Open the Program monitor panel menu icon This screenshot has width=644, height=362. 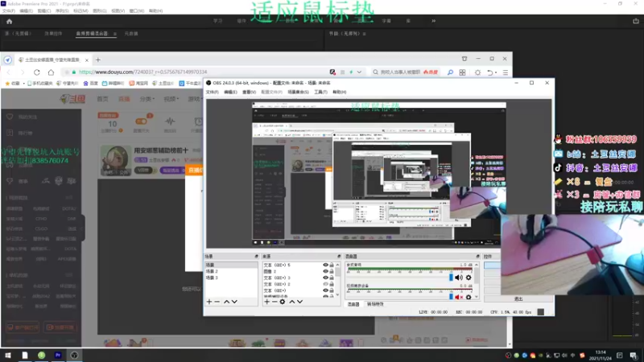[364, 34]
